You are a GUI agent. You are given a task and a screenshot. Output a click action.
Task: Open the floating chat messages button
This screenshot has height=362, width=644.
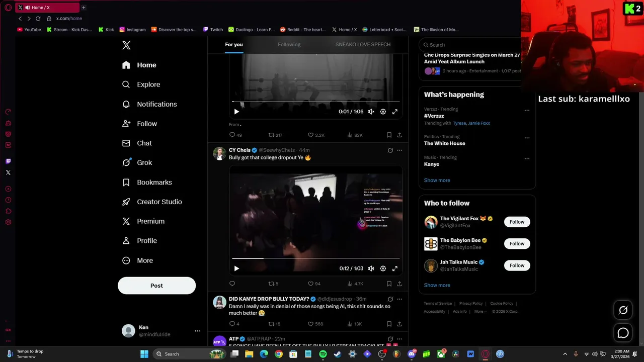click(x=623, y=333)
